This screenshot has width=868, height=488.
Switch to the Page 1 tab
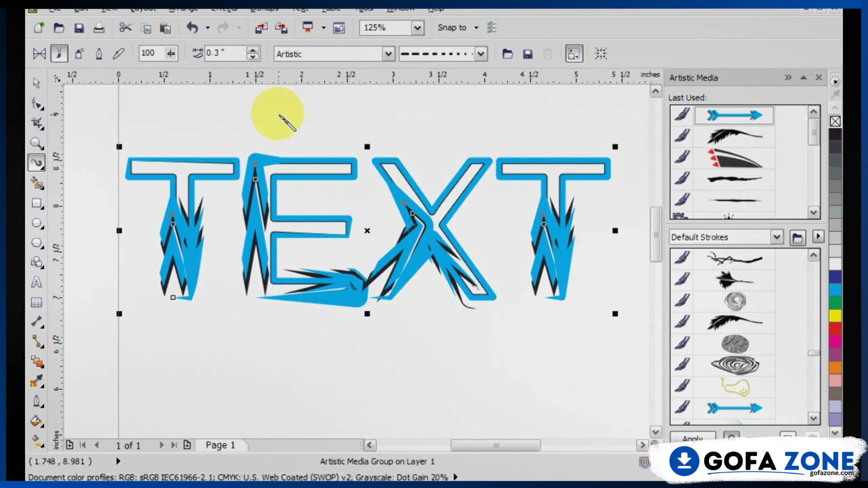[x=220, y=445]
